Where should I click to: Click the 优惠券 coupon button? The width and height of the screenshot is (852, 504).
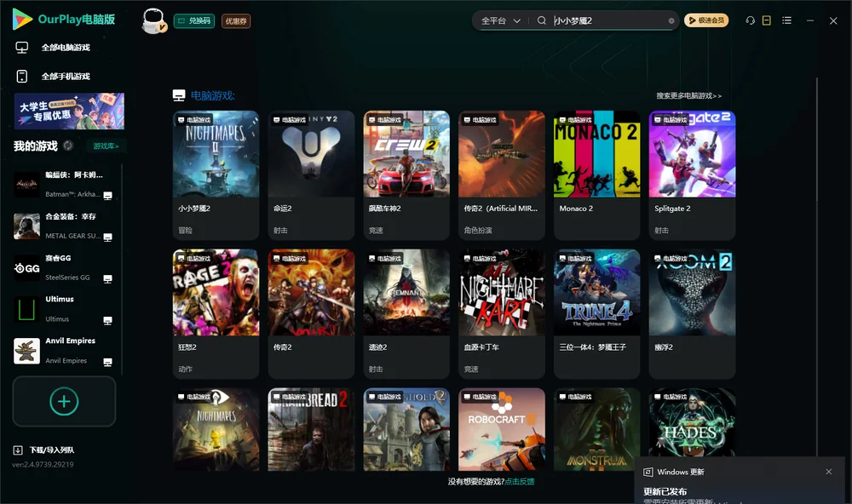coord(236,20)
